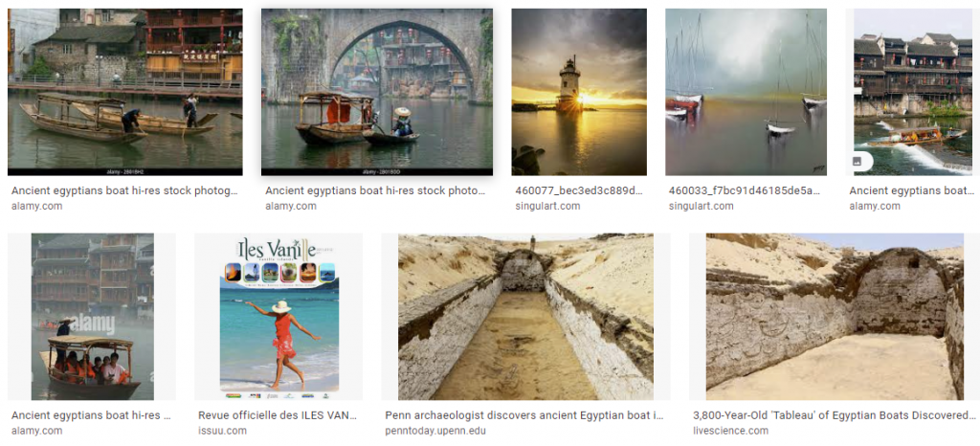The image size is (980, 446).
Task: Click the 'Ancient egyptians boat' caption under riverside houses thumbnail
Action: (x=911, y=190)
